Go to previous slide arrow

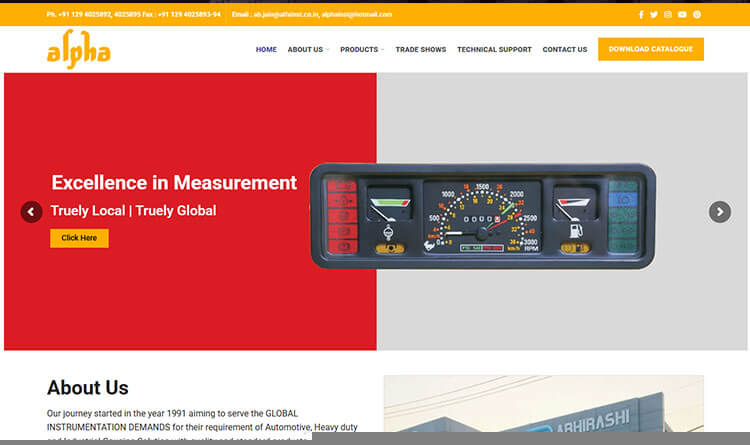[31, 211]
